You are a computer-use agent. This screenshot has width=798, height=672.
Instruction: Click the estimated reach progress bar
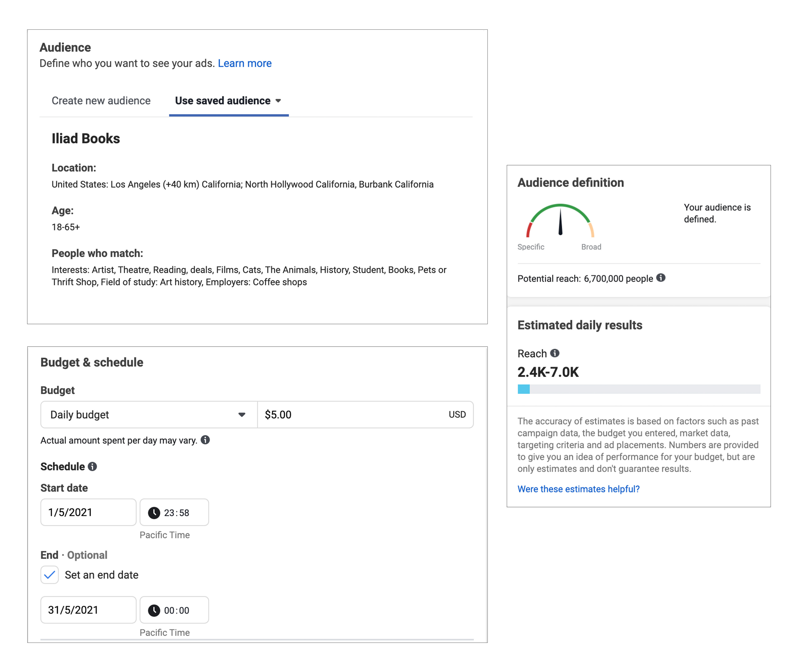(639, 389)
